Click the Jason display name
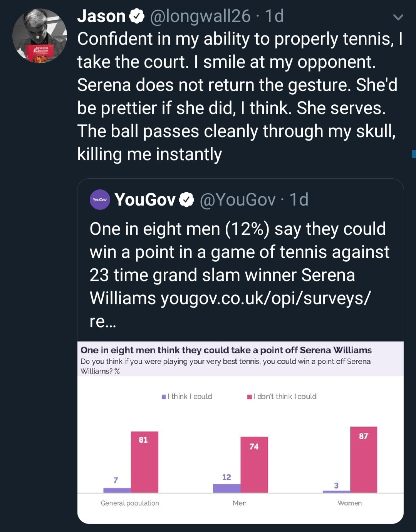Viewport: 416px width, 532px height. pos(101,16)
